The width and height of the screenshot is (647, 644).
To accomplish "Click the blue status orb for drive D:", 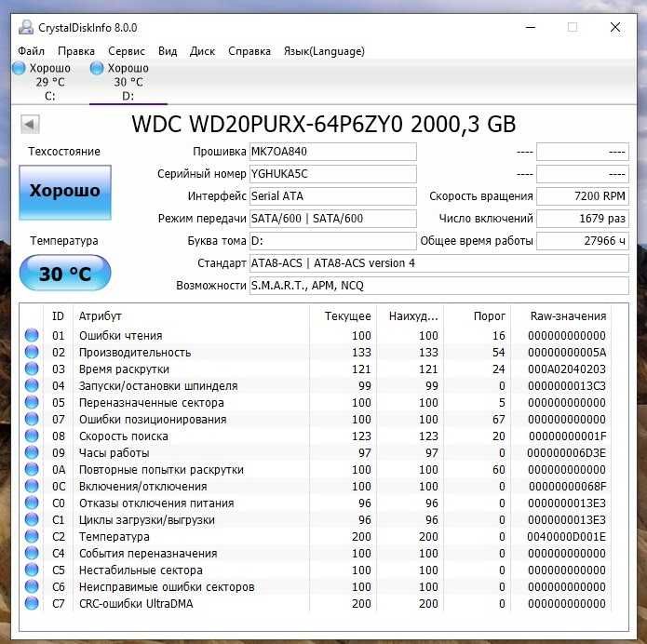I will tap(97, 68).
